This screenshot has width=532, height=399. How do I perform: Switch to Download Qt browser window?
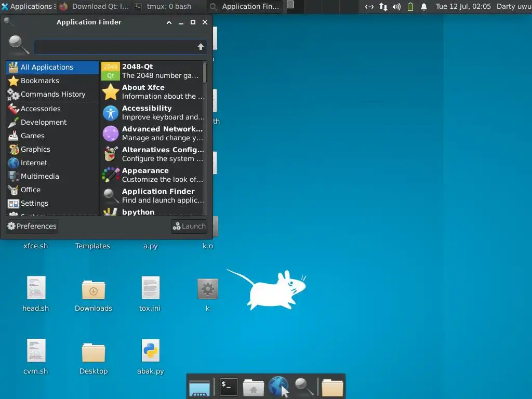click(x=94, y=6)
